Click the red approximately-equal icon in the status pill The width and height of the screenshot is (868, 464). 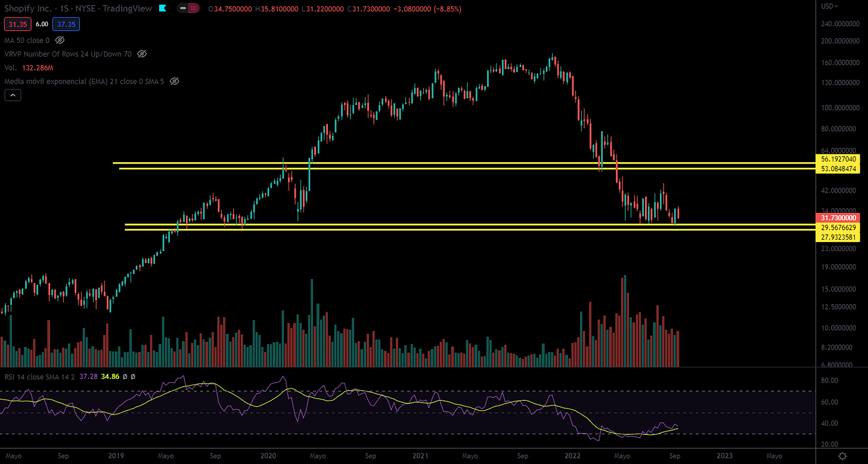coord(194,9)
